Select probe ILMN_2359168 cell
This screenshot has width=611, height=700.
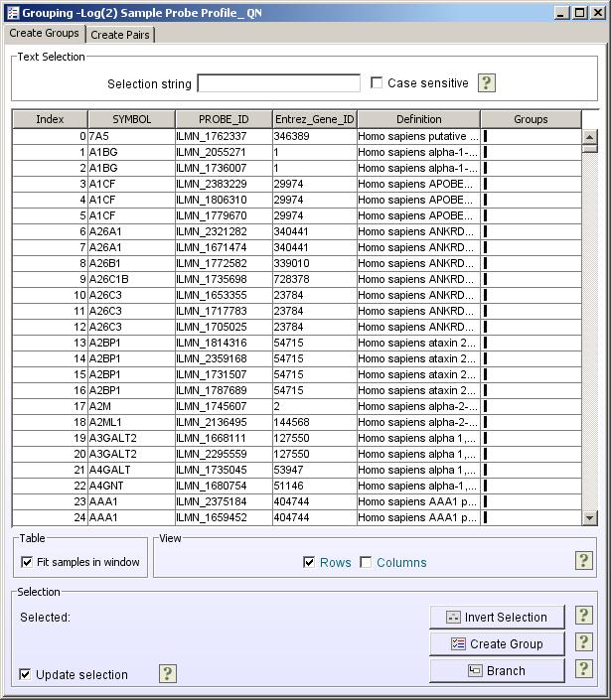click(x=224, y=358)
